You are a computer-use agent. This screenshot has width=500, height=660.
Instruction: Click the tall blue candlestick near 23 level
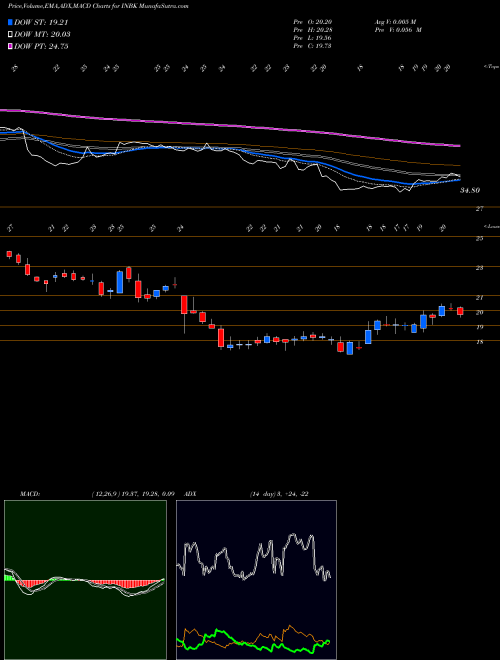120,282
